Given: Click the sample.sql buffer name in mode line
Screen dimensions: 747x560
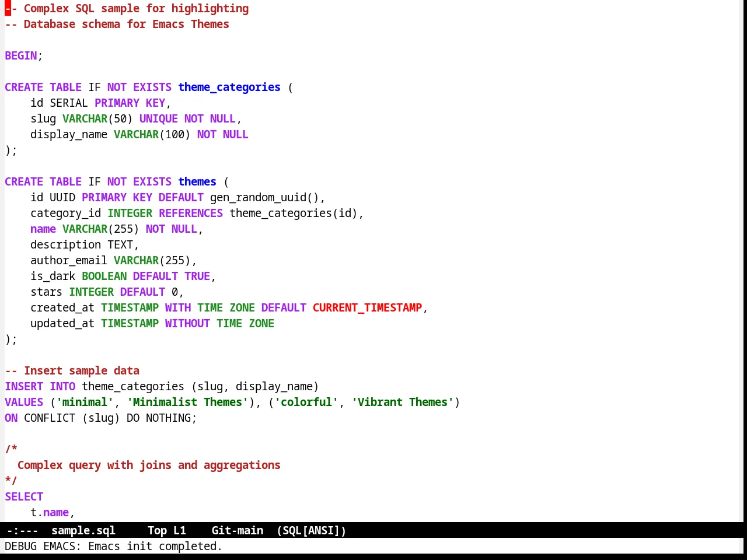Looking at the screenshot, I should click(83, 530).
